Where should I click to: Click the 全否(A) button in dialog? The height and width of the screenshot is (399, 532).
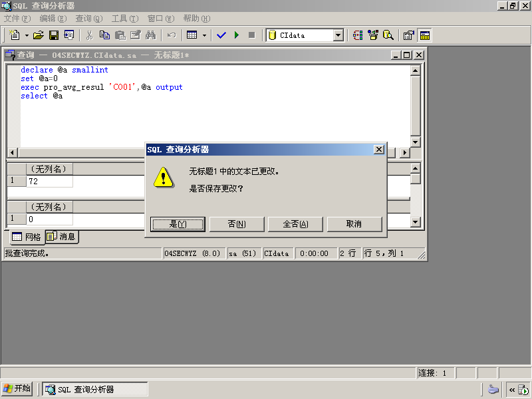(295, 224)
